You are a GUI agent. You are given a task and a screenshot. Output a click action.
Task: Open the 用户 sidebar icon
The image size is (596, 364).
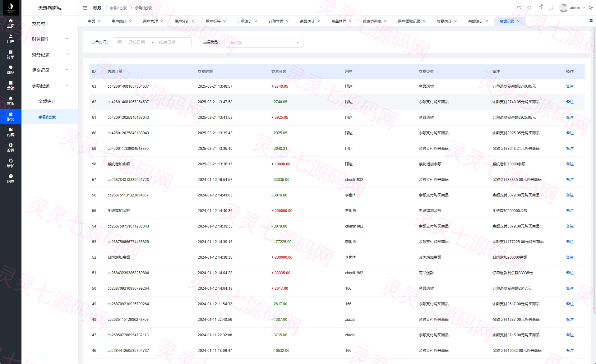point(11,39)
